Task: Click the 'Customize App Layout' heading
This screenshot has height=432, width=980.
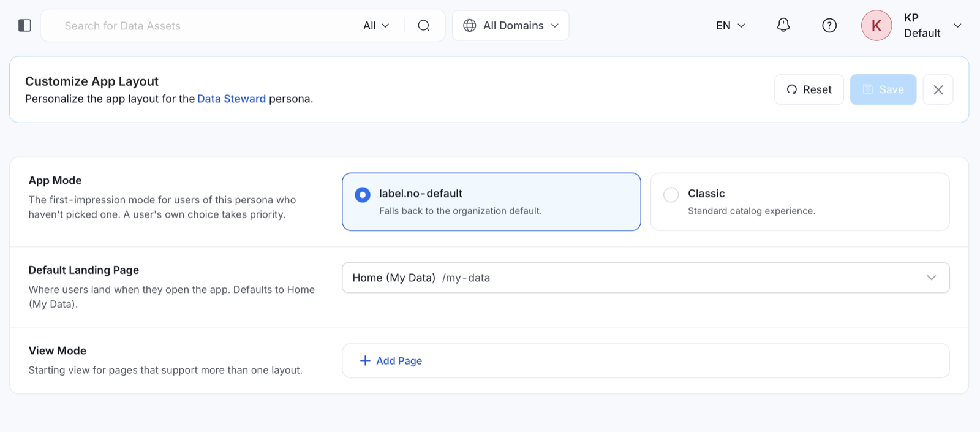Action: click(92, 81)
